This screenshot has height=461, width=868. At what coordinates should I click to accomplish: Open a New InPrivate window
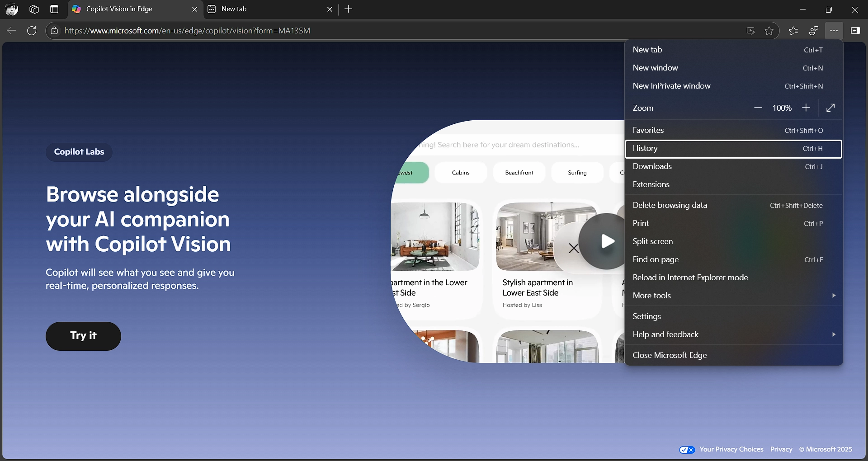734,86
